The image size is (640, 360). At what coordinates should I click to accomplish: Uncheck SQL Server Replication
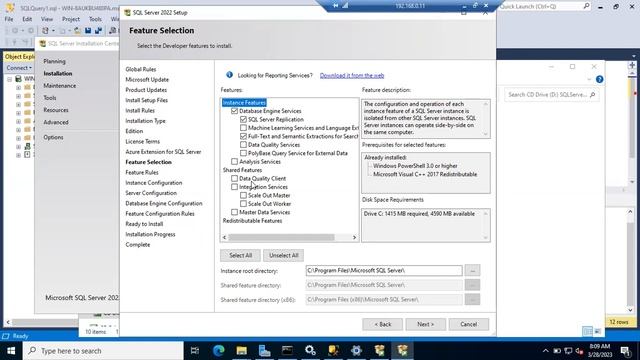tap(243, 119)
